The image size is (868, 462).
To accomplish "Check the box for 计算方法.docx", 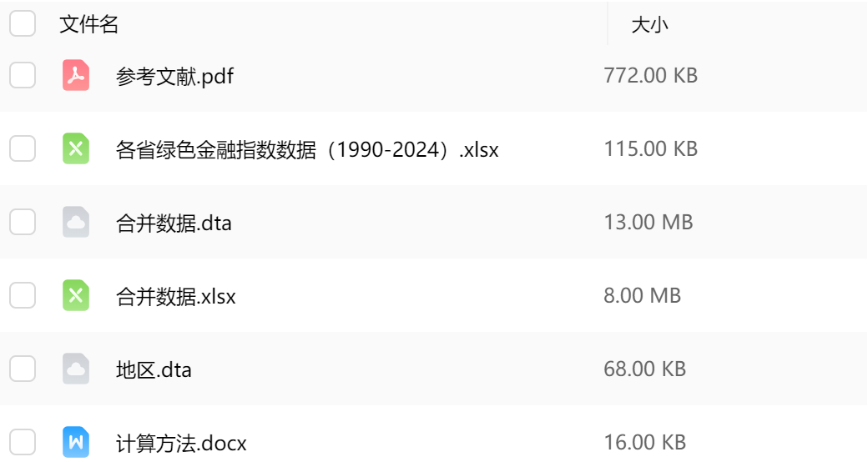I will tap(23, 442).
